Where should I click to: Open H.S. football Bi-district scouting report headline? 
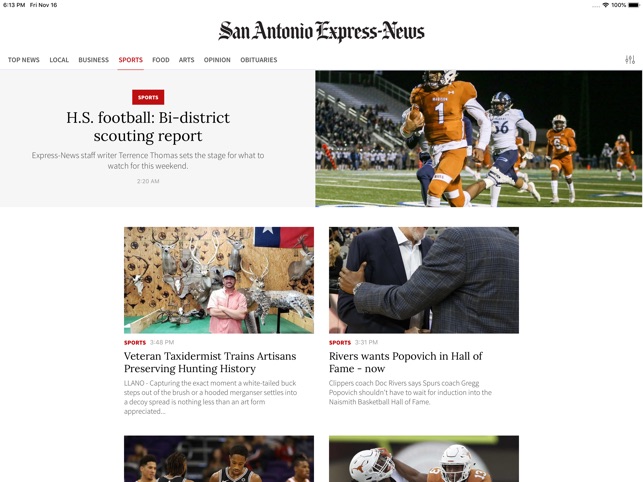pyautogui.click(x=148, y=126)
